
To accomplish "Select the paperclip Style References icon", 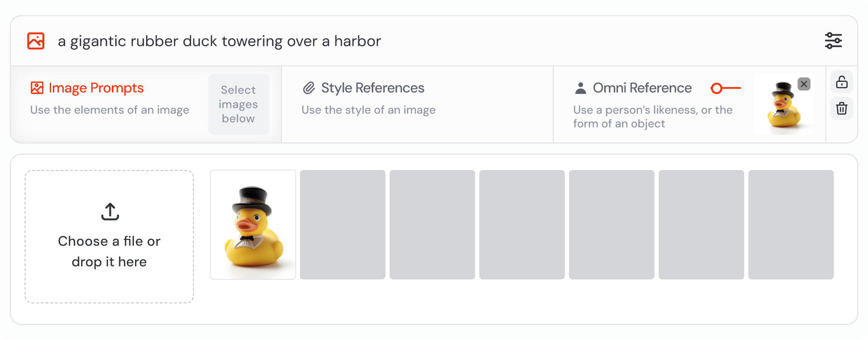I will (309, 88).
